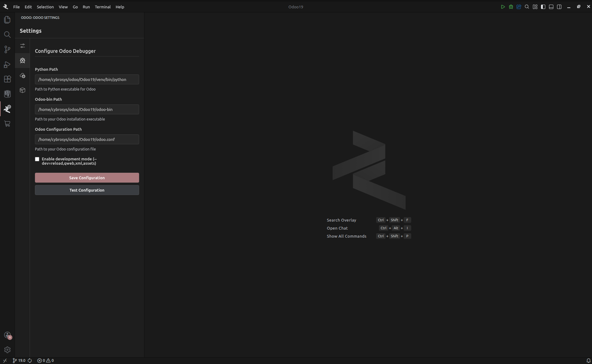Open the notifications bell
Screen dimensions: 592x364
[x=588, y=360]
